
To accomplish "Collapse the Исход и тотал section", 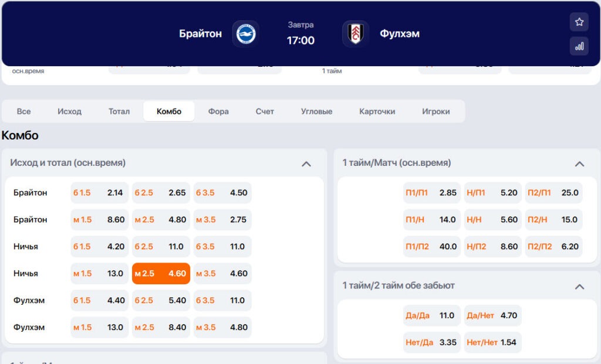I will pos(306,164).
